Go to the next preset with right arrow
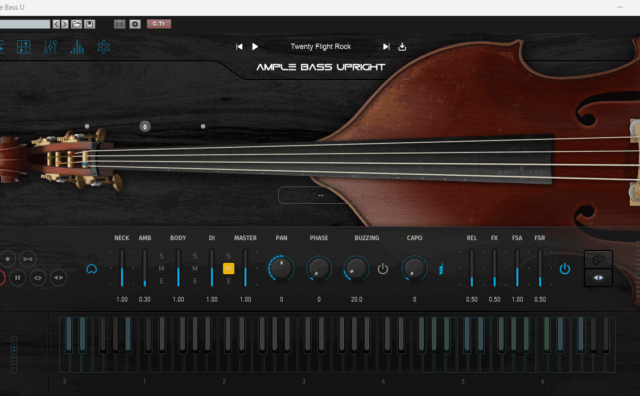 tap(64, 24)
